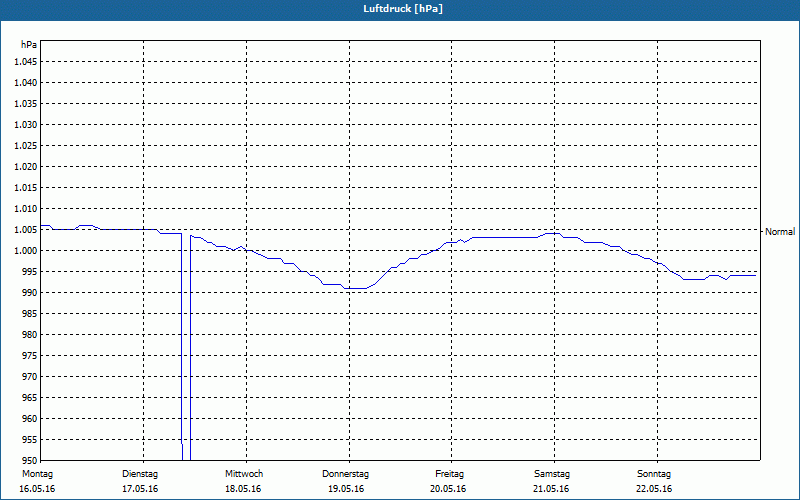The width and height of the screenshot is (800, 500).
Task: Click the 980 y-axis value
Action: [x=30, y=335]
